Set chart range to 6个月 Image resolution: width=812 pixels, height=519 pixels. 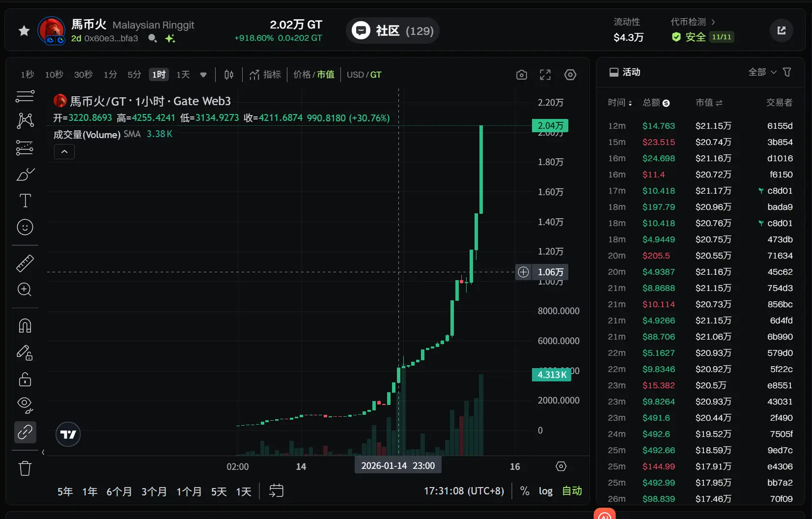point(119,491)
